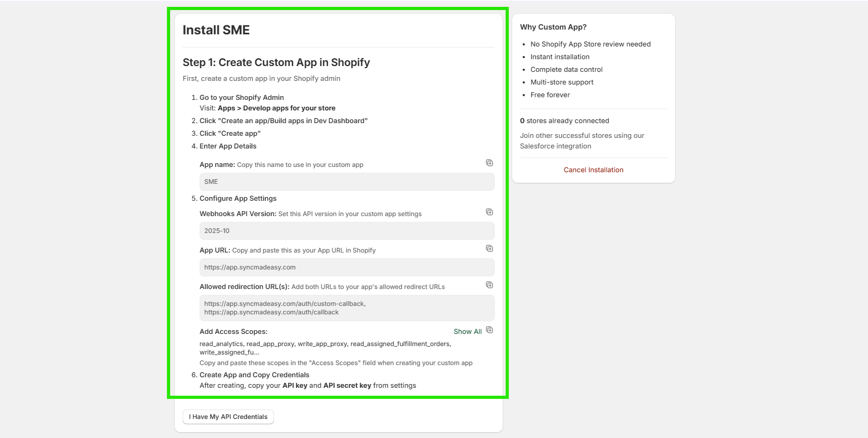Copy the Webhooks API Version
The image size is (868, 438).
point(489,212)
